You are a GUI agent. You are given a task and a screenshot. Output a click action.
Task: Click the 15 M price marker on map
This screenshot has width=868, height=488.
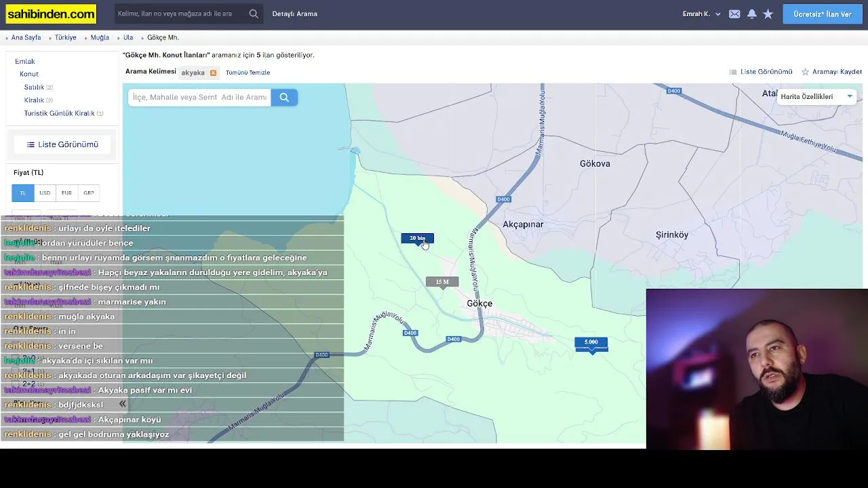click(x=442, y=282)
